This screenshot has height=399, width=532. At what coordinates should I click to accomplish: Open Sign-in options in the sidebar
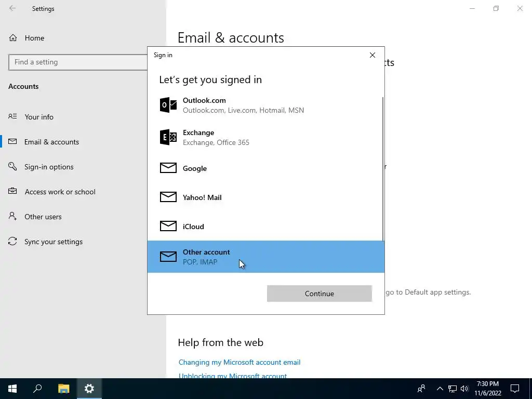coord(49,167)
